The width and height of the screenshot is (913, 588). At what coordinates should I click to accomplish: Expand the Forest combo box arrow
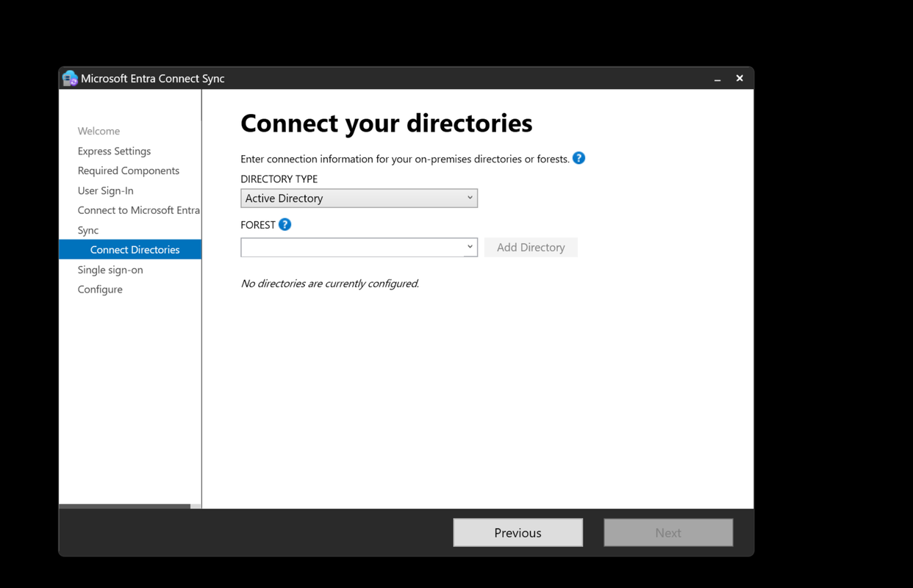point(470,247)
